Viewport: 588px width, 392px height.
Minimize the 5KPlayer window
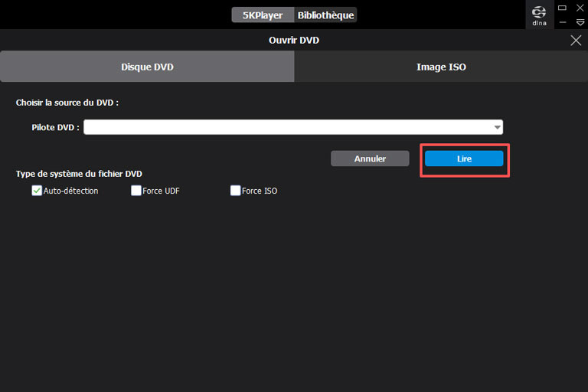(562, 22)
